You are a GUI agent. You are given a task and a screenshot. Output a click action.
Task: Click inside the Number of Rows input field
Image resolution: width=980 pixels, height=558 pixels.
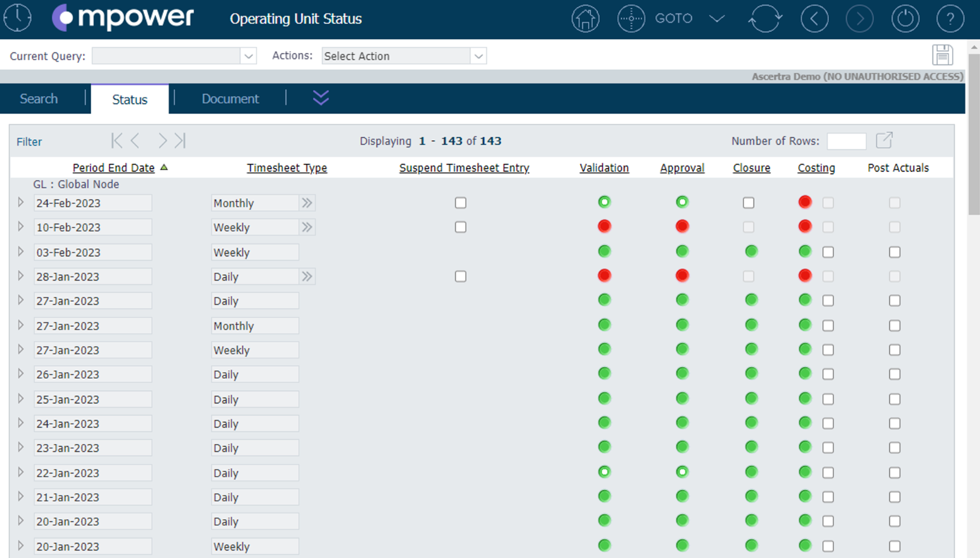tap(846, 140)
